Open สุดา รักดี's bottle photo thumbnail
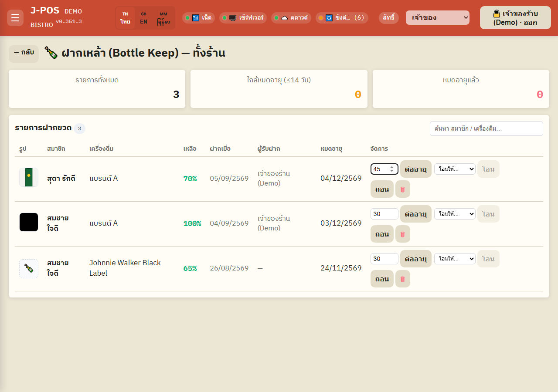The image size is (558, 392). (29, 177)
